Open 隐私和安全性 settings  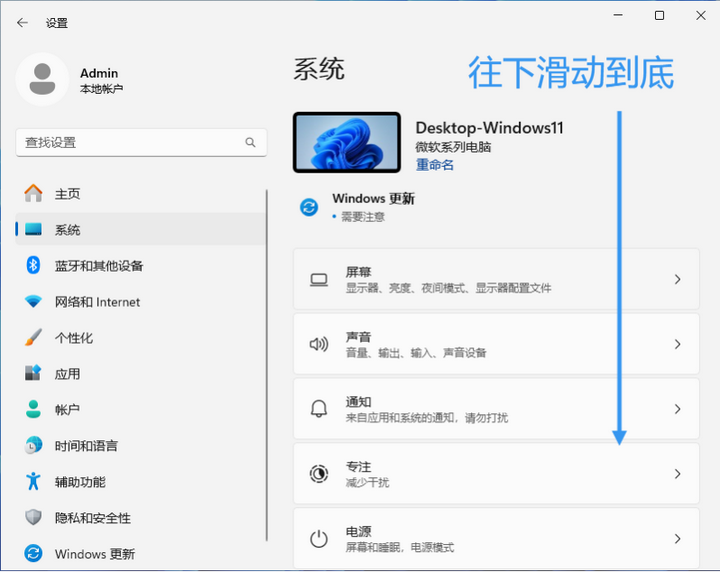[x=141, y=517]
